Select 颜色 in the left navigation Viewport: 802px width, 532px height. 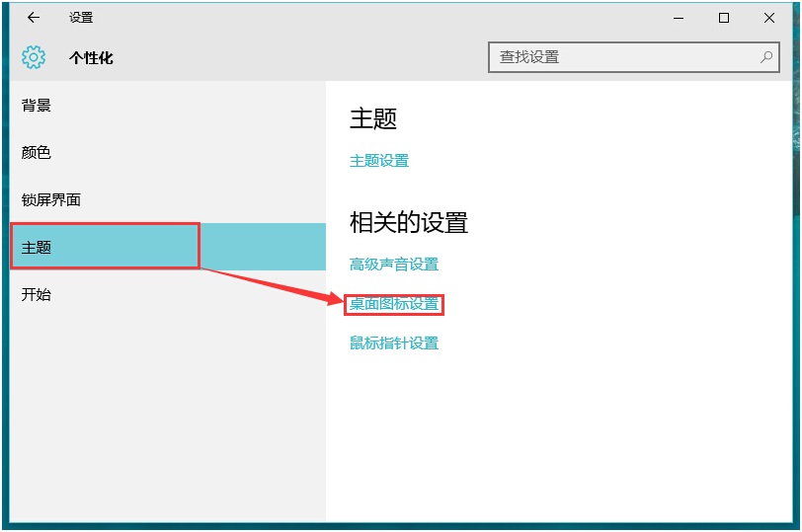[37, 153]
